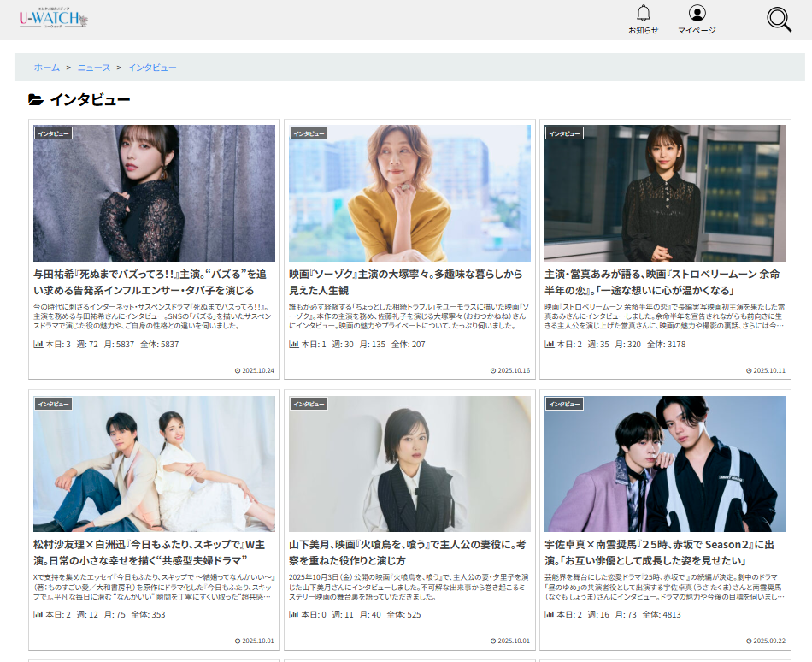Screen dimensions: 812x662
Task: Click インタビュー tag on 當真あみ image
Action: [564, 133]
